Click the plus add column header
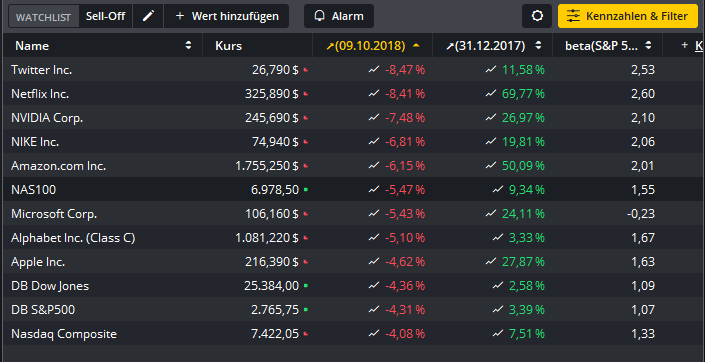Viewport: 705px width, 362px height. pyautogui.click(x=685, y=45)
